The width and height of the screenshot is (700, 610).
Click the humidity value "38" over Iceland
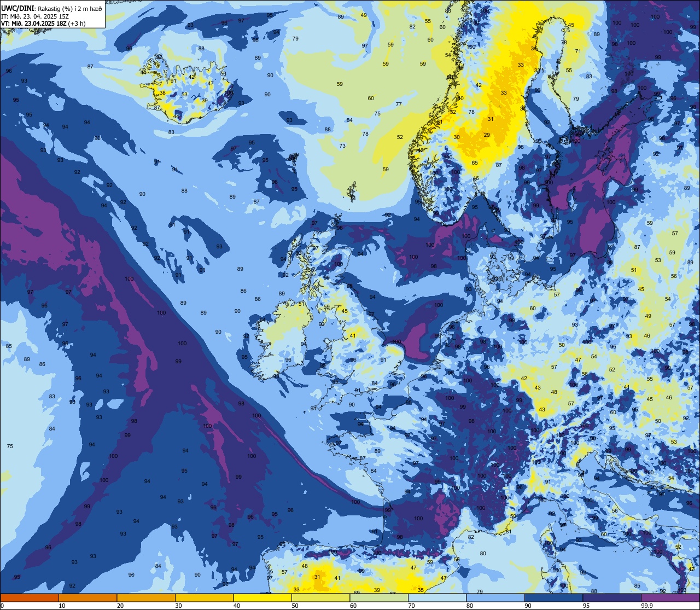[162, 92]
